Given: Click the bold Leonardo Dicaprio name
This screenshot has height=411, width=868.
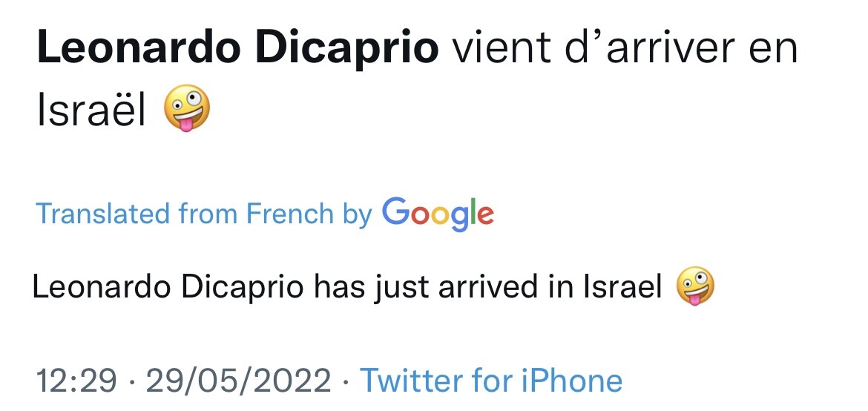Looking at the screenshot, I should pyautogui.click(x=237, y=49).
